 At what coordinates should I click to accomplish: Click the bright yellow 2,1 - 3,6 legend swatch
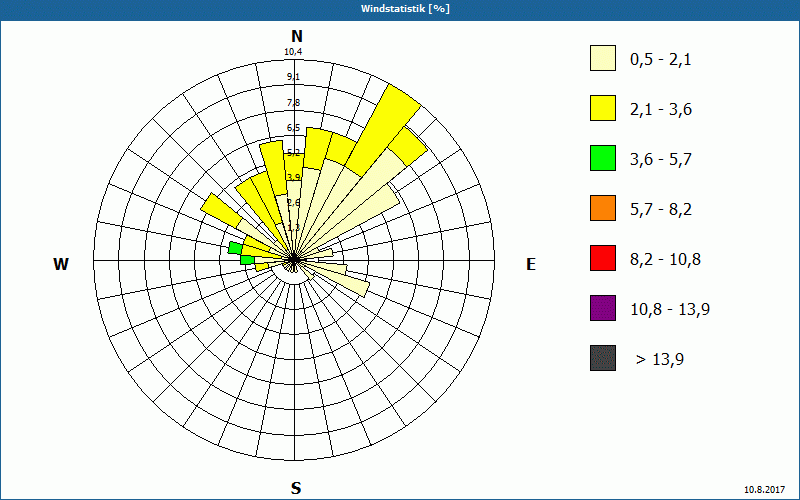[x=603, y=108]
